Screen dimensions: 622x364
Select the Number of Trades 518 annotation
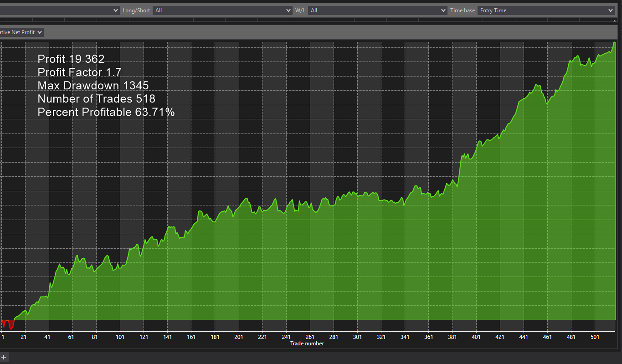click(x=96, y=98)
